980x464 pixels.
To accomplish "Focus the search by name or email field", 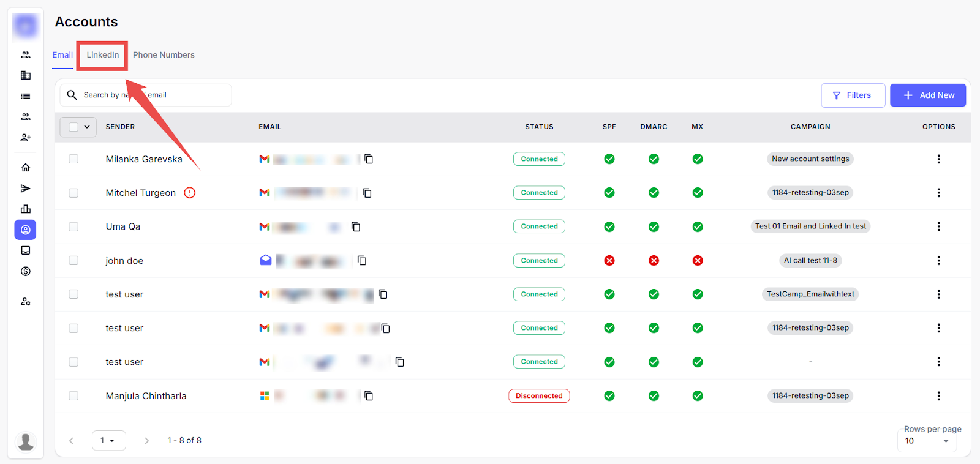I will click(x=153, y=95).
